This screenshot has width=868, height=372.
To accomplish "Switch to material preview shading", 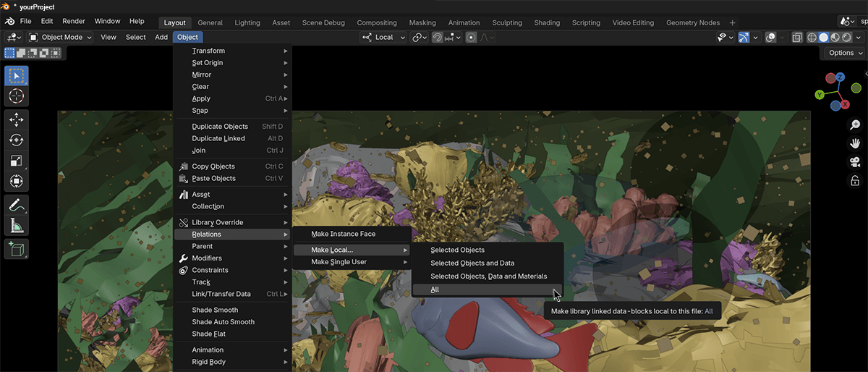I will (x=835, y=37).
